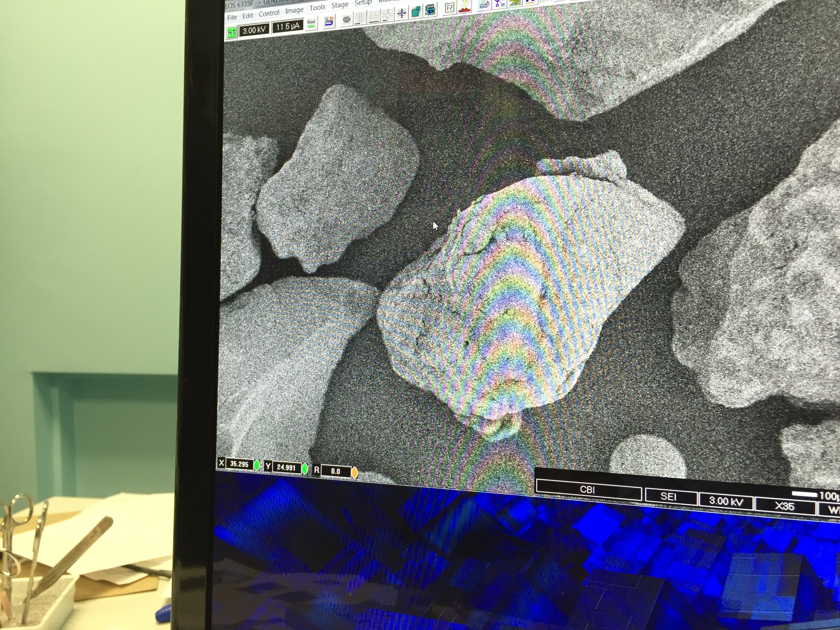
Task: Open the Stage menu
Action: 340,5
